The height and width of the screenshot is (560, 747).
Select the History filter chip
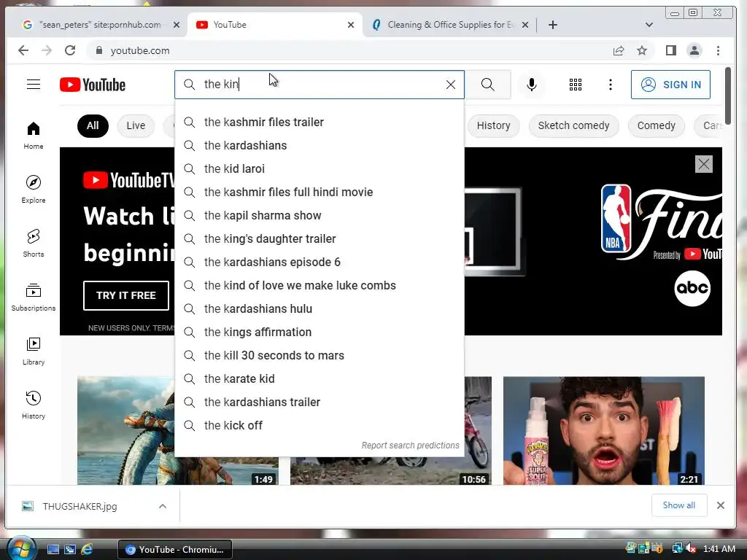(494, 125)
